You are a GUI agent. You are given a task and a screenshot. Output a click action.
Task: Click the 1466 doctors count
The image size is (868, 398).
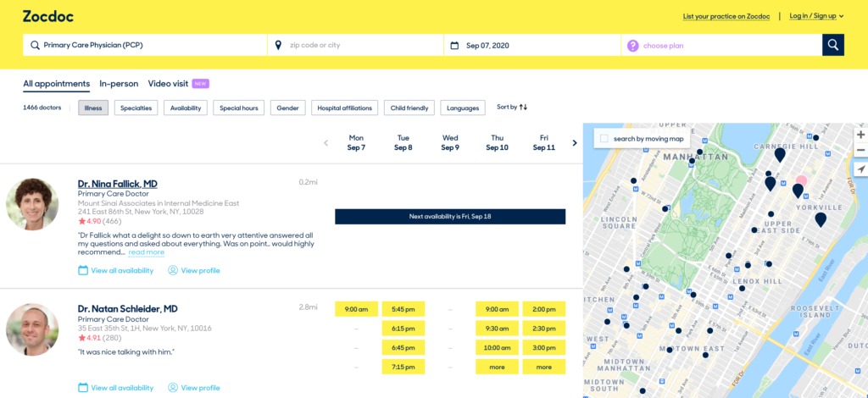(x=42, y=108)
